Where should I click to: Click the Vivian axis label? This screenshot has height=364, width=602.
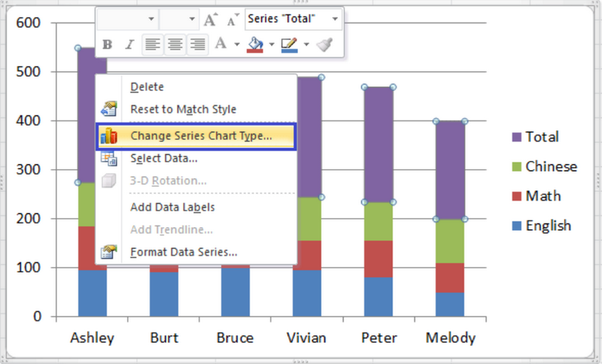pos(306,338)
